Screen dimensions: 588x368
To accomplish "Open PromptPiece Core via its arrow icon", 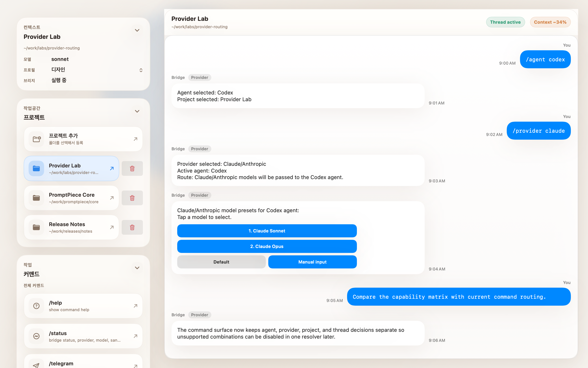I will (x=112, y=198).
